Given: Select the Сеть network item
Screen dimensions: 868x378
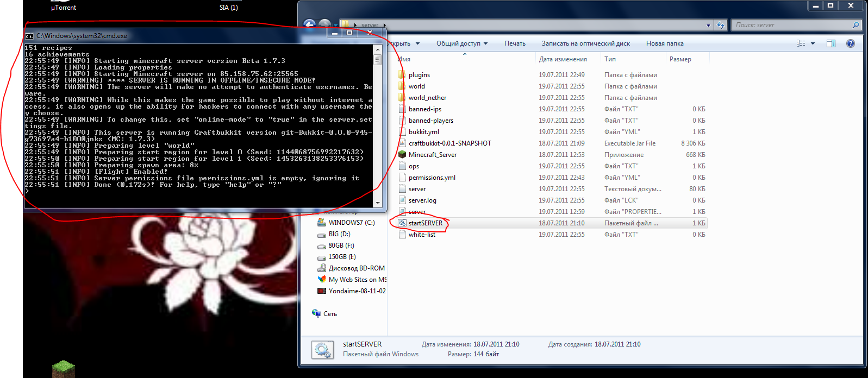Looking at the screenshot, I should tap(329, 314).
